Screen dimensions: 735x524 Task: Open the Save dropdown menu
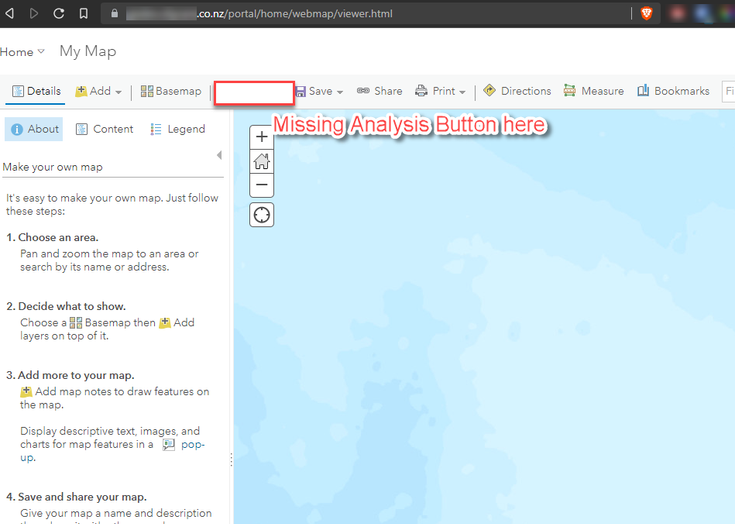pyautogui.click(x=319, y=91)
